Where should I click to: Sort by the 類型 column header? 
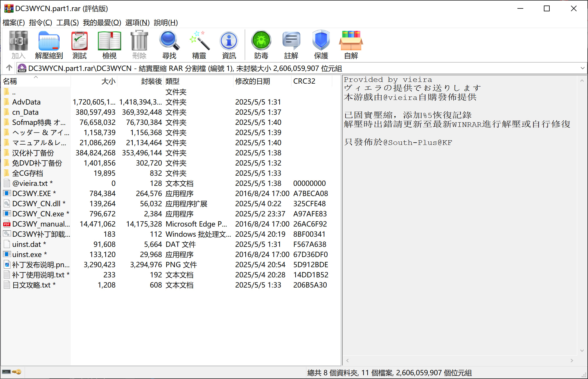(x=199, y=81)
